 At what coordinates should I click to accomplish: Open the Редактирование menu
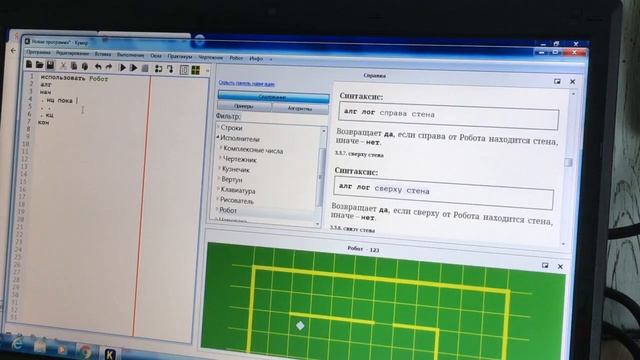click(x=72, y=53)
